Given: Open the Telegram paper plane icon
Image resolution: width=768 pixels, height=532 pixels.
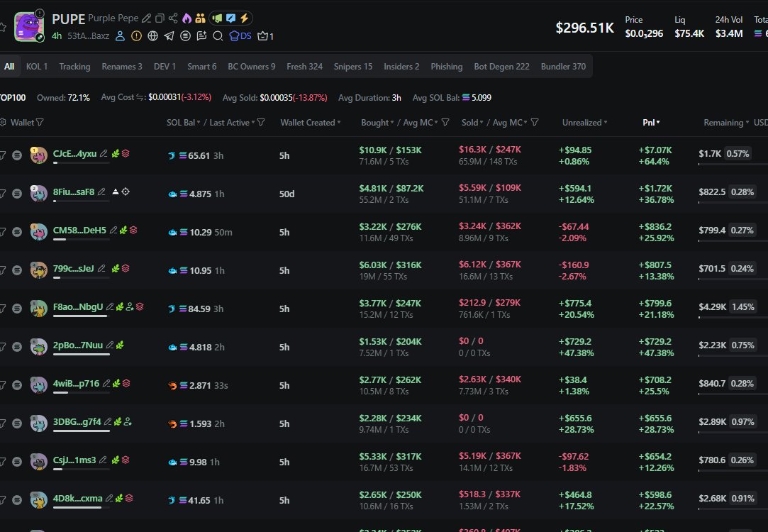Looking at the screenshot, I should (169, 35).
